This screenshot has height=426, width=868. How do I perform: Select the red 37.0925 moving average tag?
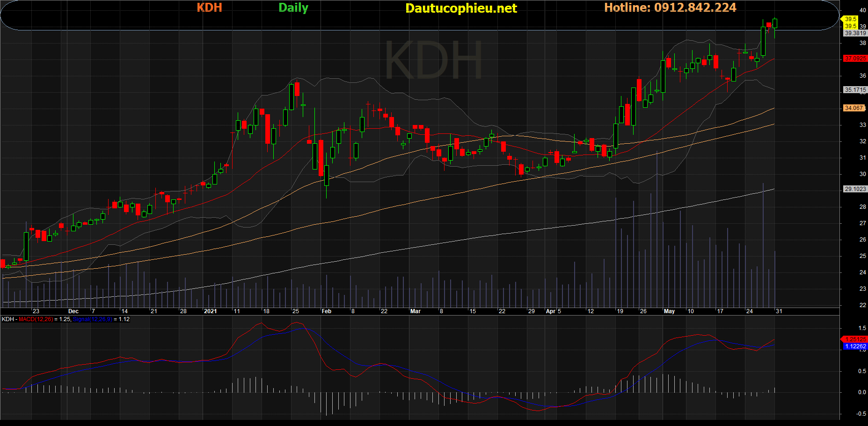[855, 59]
